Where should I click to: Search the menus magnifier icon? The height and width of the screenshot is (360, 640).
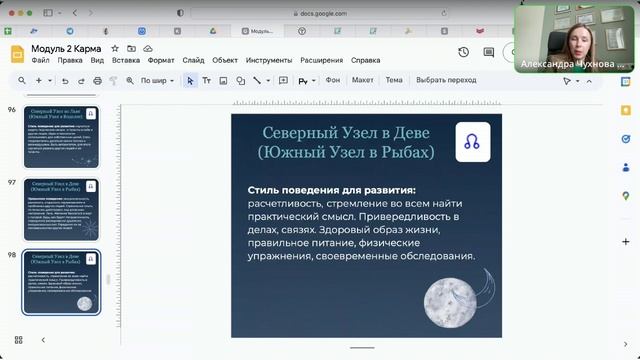click(x=22, y=80)
